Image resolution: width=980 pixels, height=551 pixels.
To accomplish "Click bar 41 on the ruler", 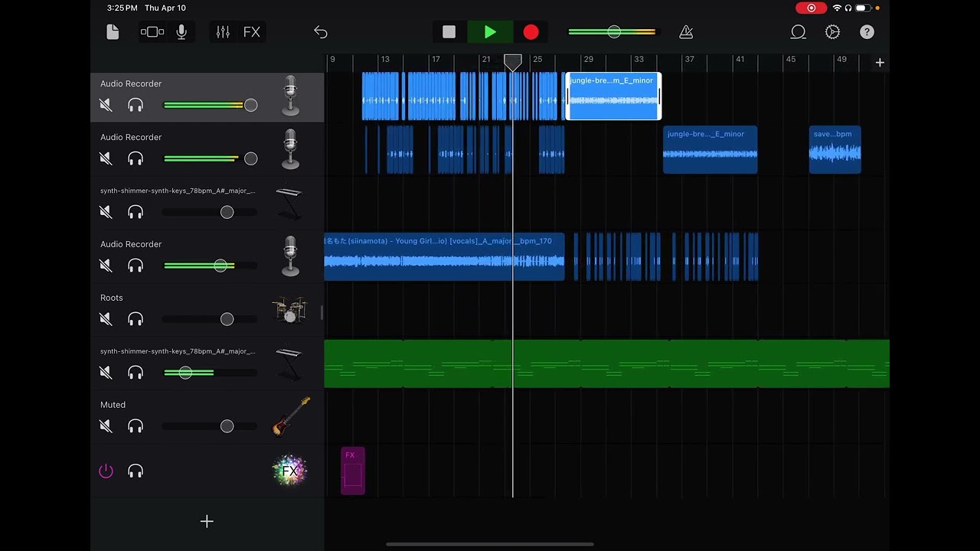I will point(740,60).
